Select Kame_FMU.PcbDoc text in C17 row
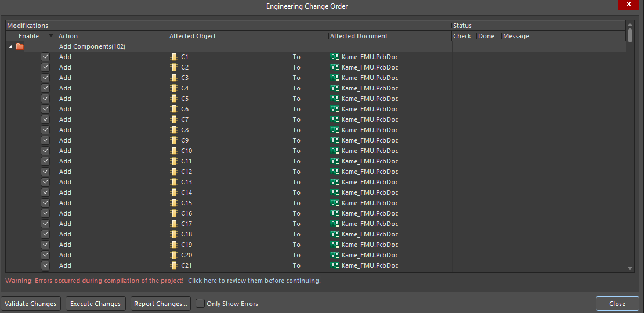Image resolution: width=644 pixels, height=313 pixels. click(x=370, y=224)
